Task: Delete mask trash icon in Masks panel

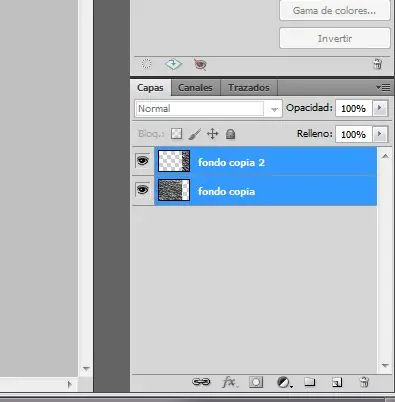Action: point(378,64)
